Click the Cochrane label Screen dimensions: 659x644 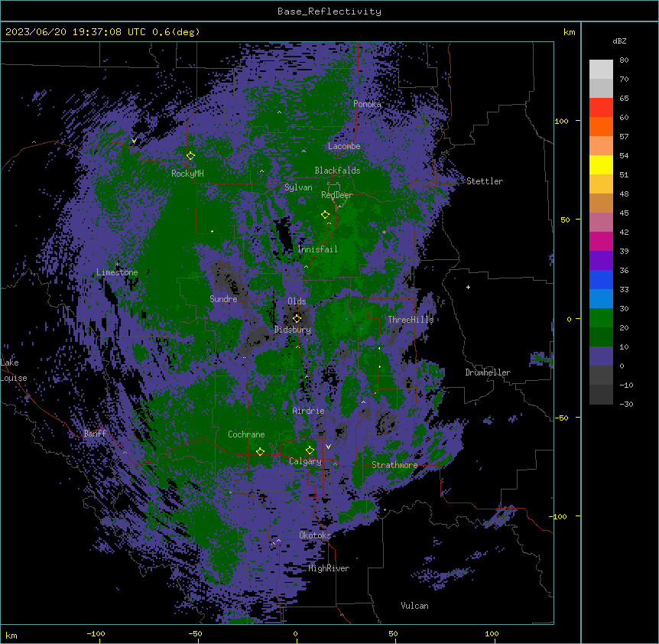pyautogui.click(x=246, y=434)
